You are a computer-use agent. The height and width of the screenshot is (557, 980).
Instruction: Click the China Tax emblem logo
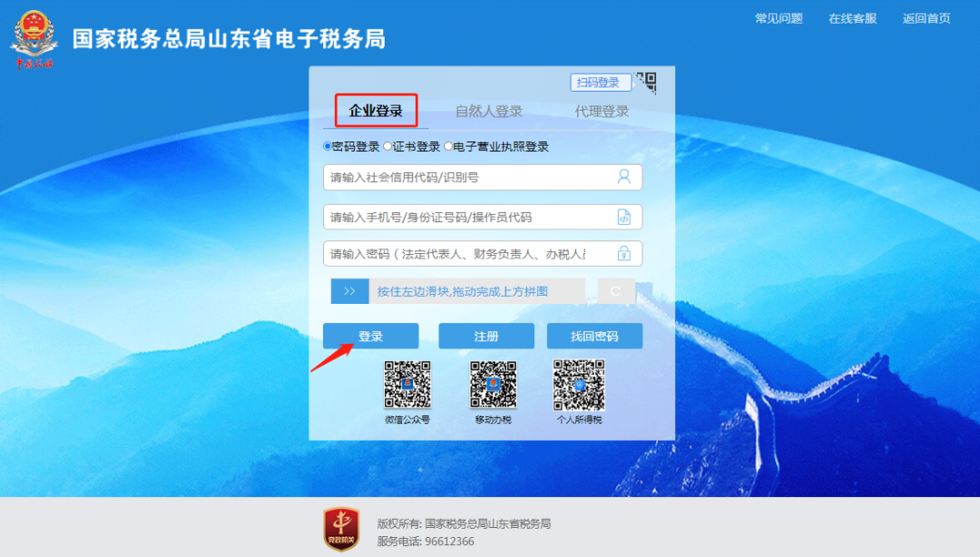point(34,39)
